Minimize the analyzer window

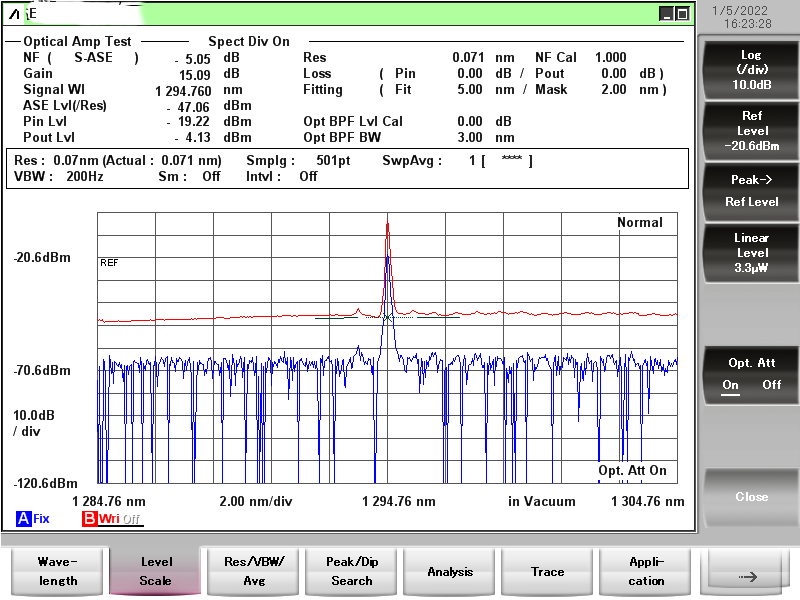(x=666, y=14)
